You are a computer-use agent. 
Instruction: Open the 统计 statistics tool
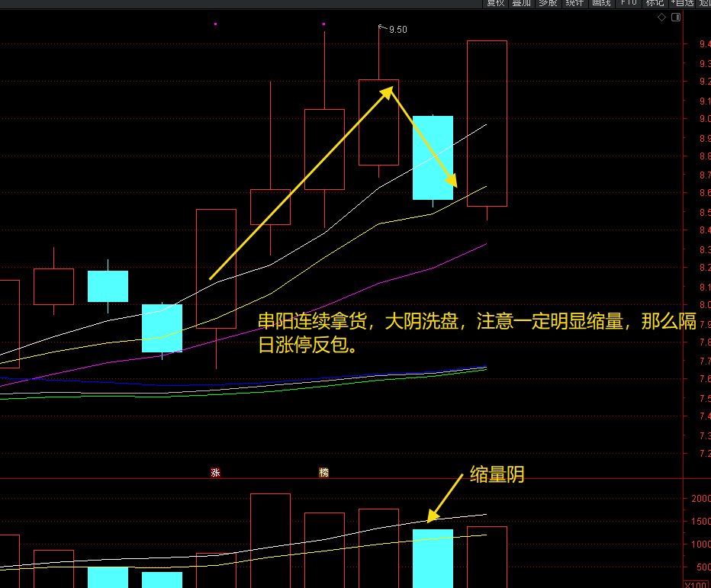click(574, 3)
